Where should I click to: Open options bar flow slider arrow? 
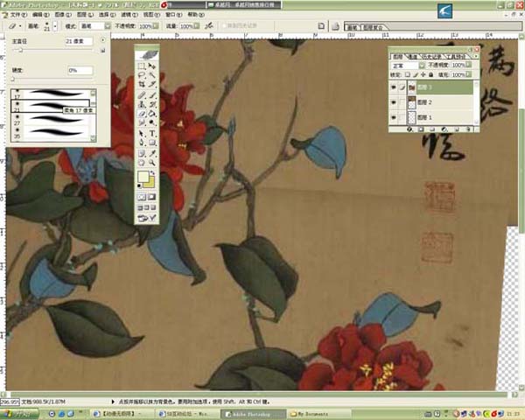(x=197, y=25)
